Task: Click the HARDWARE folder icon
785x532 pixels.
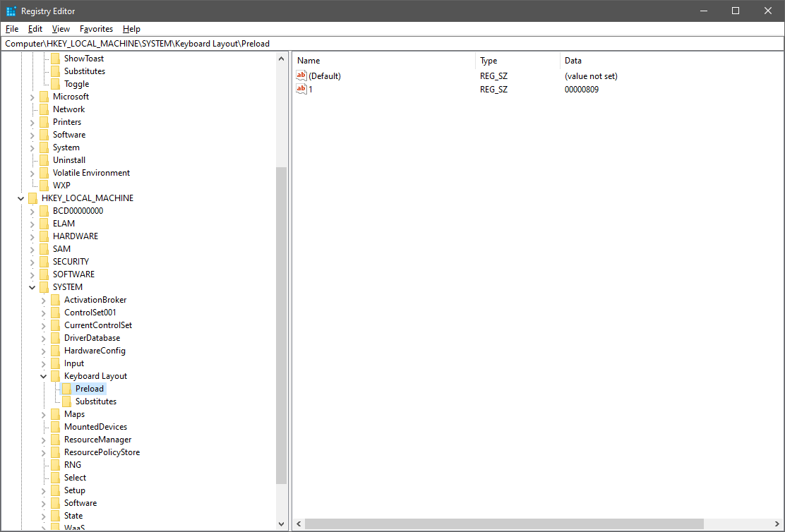Action: [x=44, y=236]
